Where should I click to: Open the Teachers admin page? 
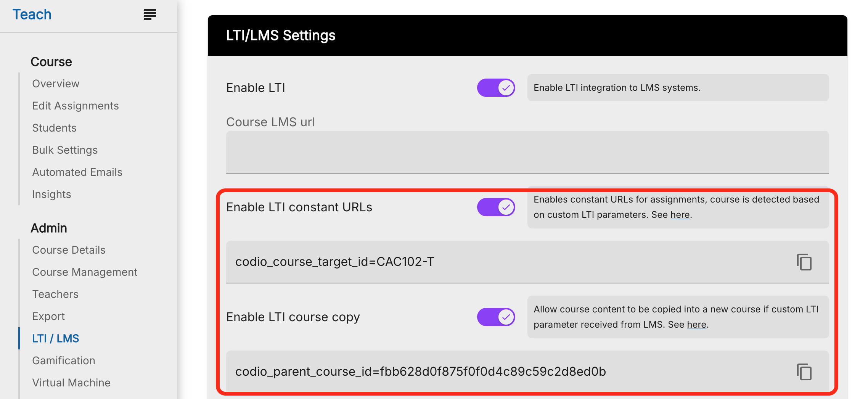point(55,294)
